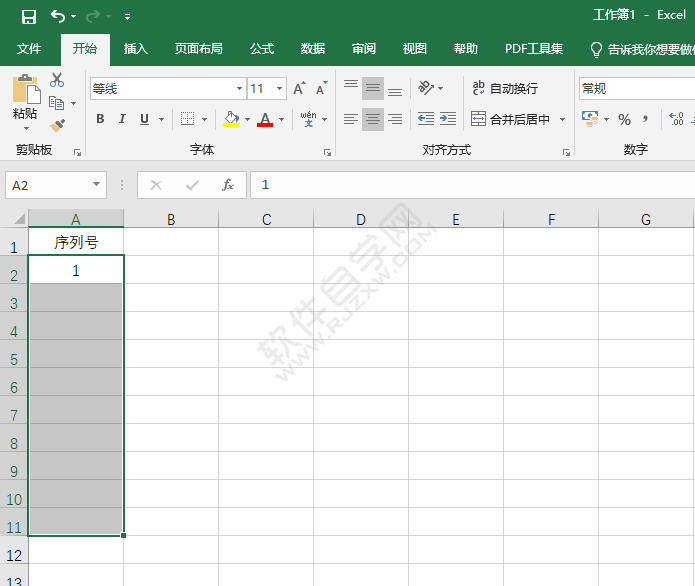Viewport: 695px width, 586px height.
Task: Click the text Orientation icon
Action: pos(426,88)
